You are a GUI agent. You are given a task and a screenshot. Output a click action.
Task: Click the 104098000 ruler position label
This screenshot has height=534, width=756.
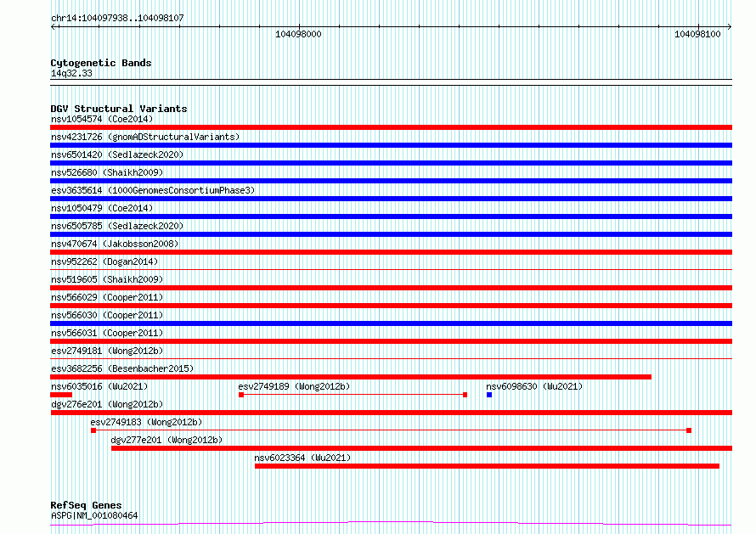[298, 34]
